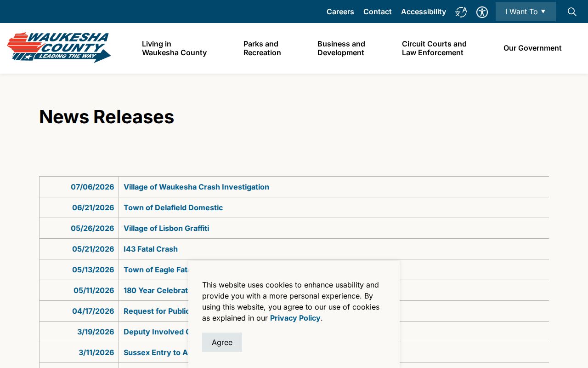Open the Contact link
The image size is (588, 368).
click(x=378, y=11)
